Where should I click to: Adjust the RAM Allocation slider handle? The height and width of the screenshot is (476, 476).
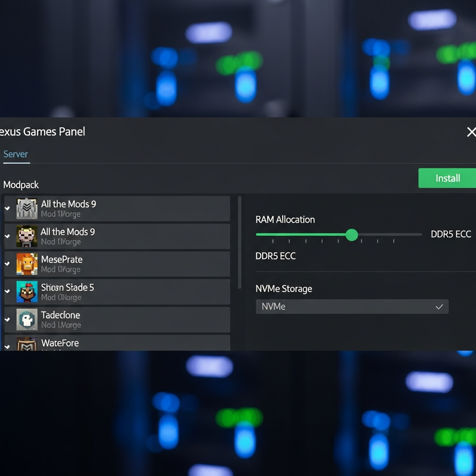(351, 235)
